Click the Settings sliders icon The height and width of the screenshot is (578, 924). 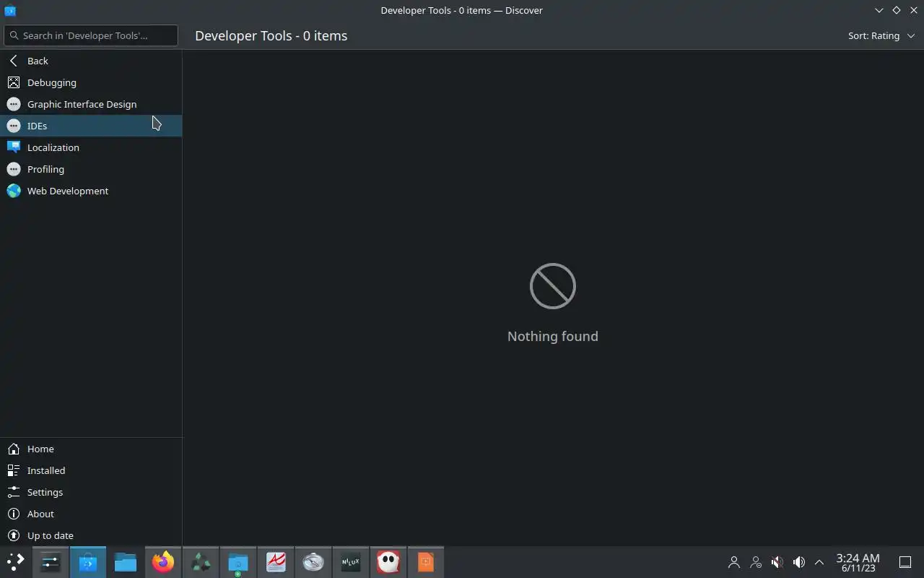point(14,492)
